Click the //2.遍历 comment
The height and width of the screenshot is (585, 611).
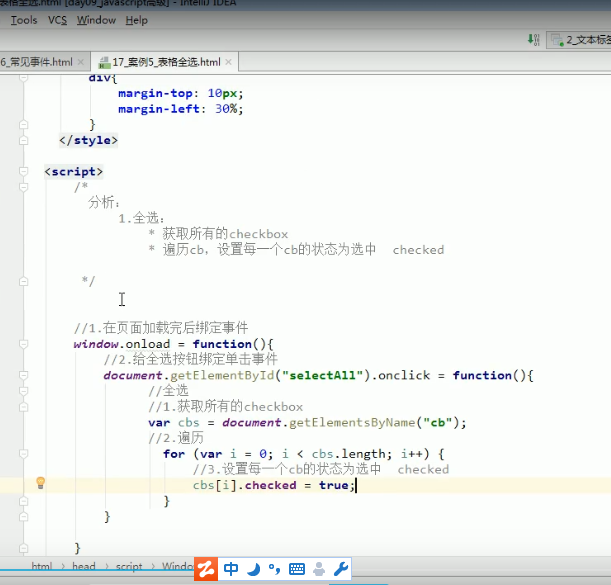pos(176,438)
